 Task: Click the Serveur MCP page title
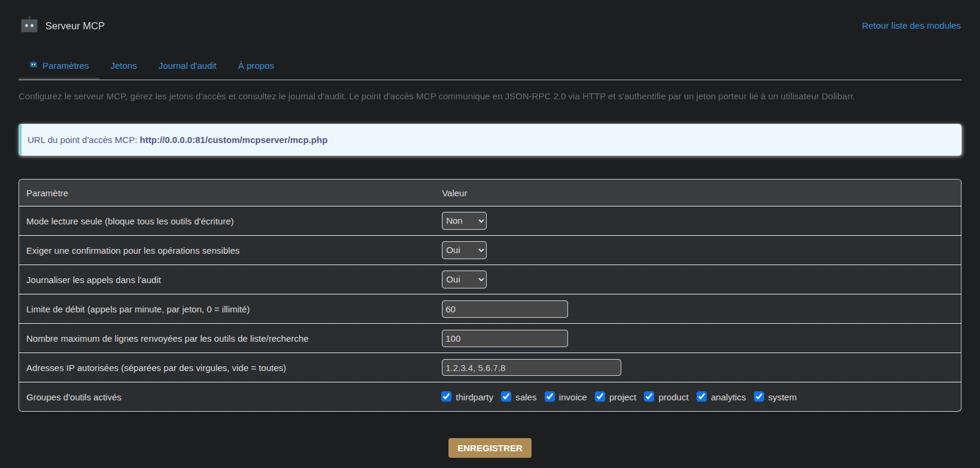click(75, 26)
